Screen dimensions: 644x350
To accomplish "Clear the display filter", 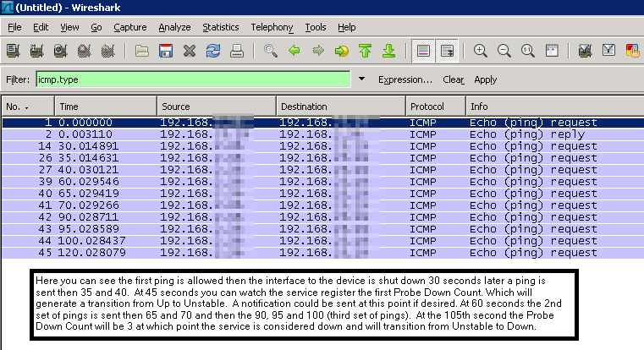I will coord(454,79).
